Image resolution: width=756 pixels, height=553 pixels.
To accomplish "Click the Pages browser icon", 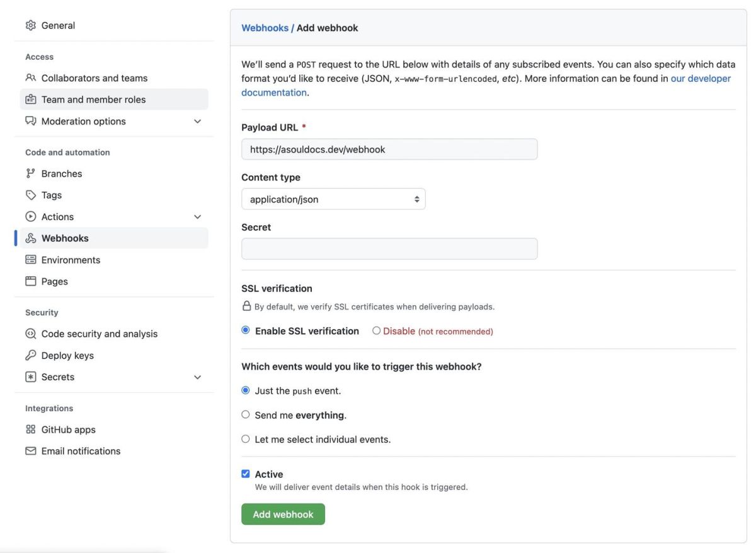I will (x=30, y=281).
